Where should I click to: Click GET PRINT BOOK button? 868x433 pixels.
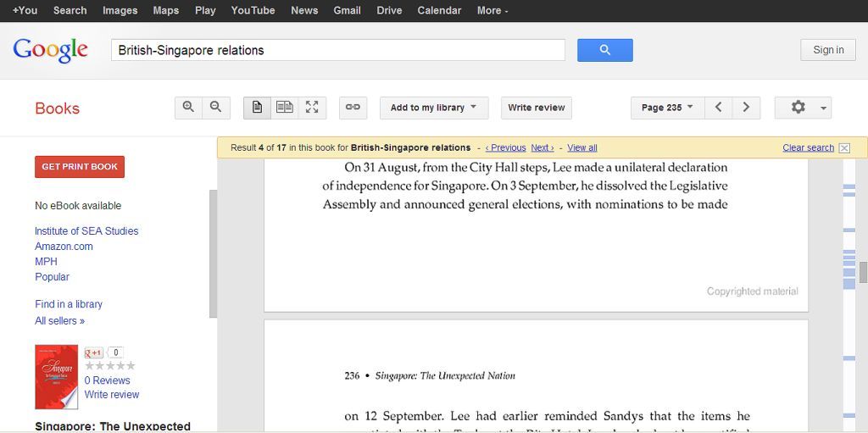[80, 167]
